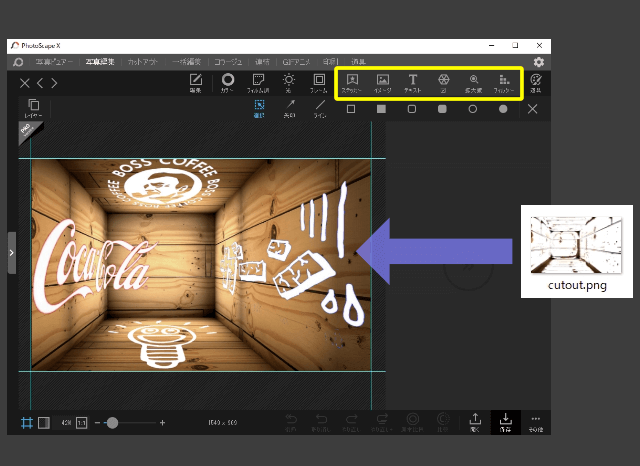Open the Edit (編集) tool
The width and height of the screenshot is (640, 466).
pos(196,83)
